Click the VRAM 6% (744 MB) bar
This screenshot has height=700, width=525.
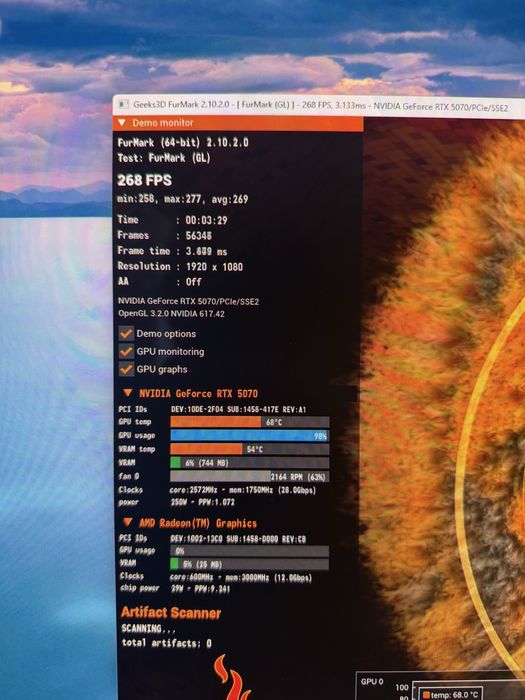click(x=250, y=463)
